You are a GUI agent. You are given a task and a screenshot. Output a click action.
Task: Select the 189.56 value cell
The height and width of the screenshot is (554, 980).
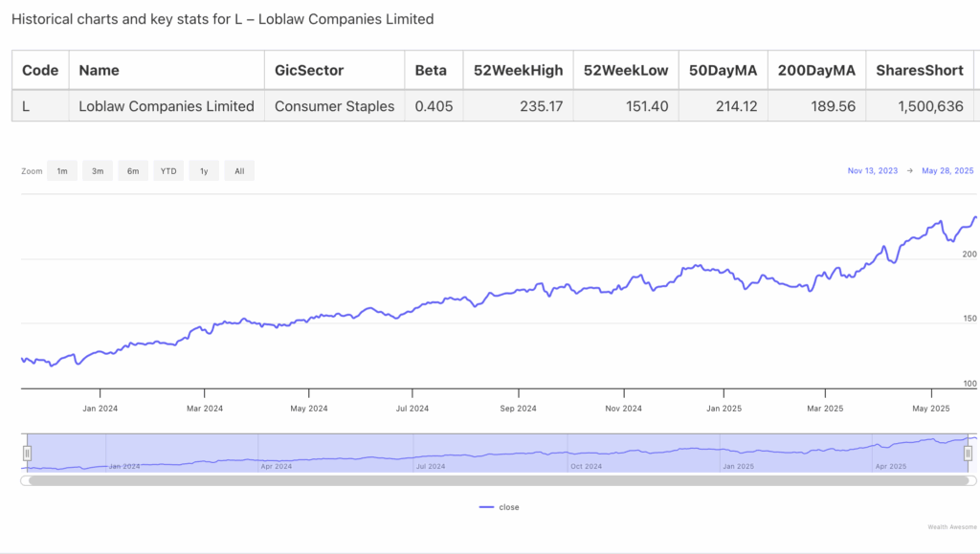[816, 106]
